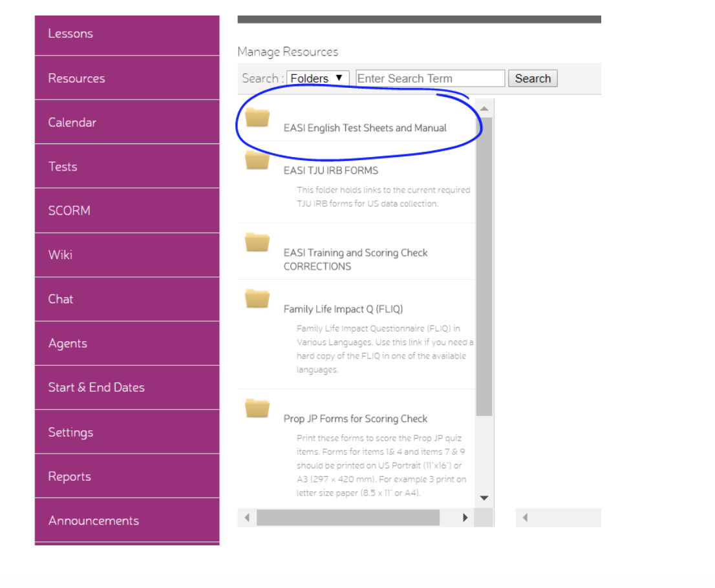Open the Prop JP Forms folder icon
This screenshot has width=715, height=588.
[257, 407]
